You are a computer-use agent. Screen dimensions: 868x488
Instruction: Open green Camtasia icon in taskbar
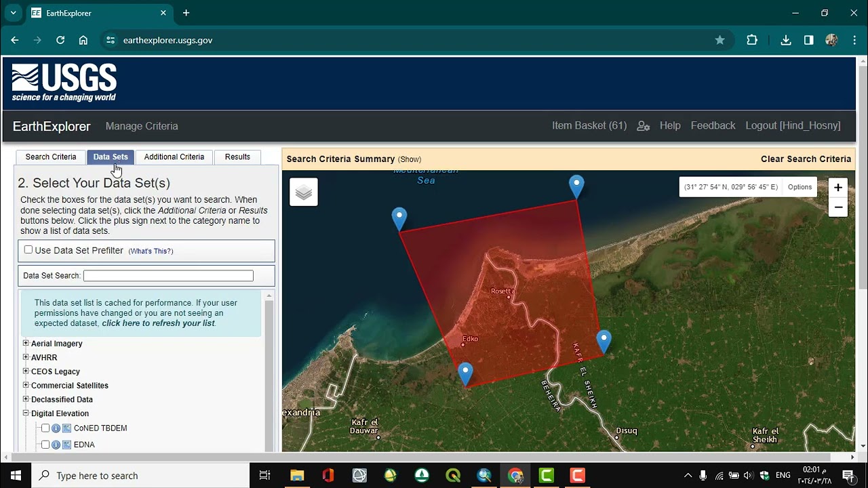(547, 476)
